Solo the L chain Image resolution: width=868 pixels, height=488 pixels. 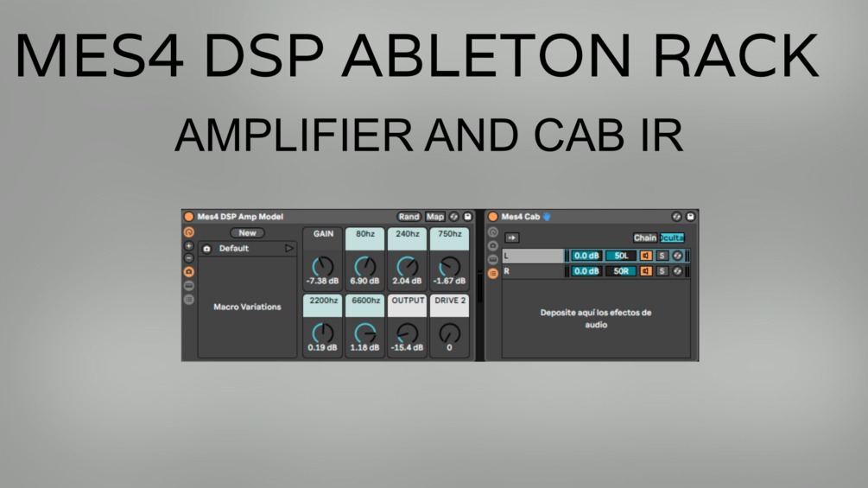[x=662, y=256]
